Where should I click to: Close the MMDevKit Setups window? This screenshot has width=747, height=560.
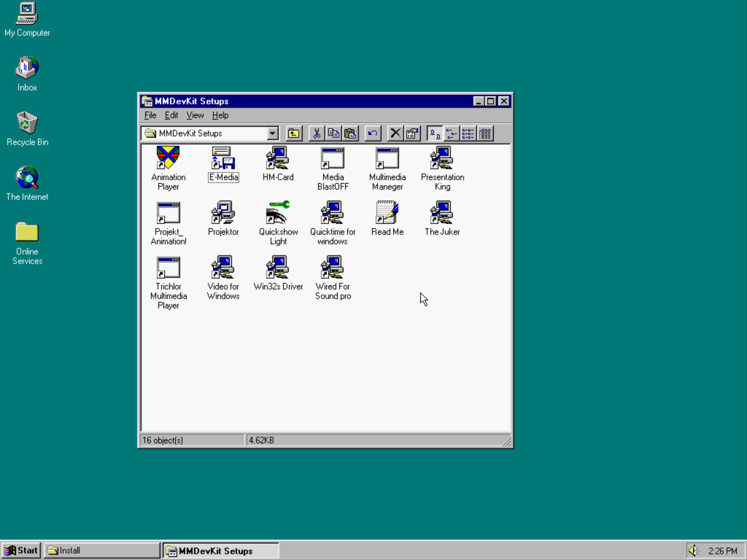[x=504, y=101]
